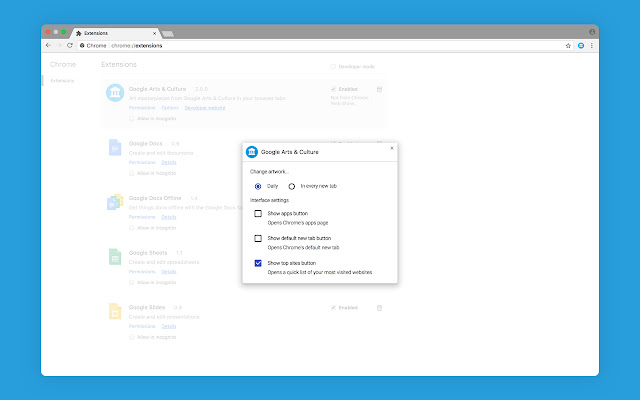Open the Developer website link
640x400 pixels.
tap(205, 108)
